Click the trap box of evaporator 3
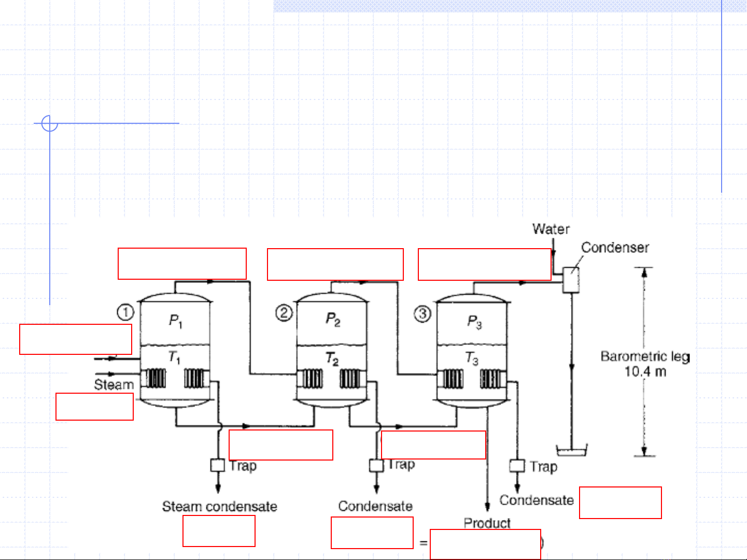Image resolution: width=747 pixels, height=560 pixels. click(517, 466)
